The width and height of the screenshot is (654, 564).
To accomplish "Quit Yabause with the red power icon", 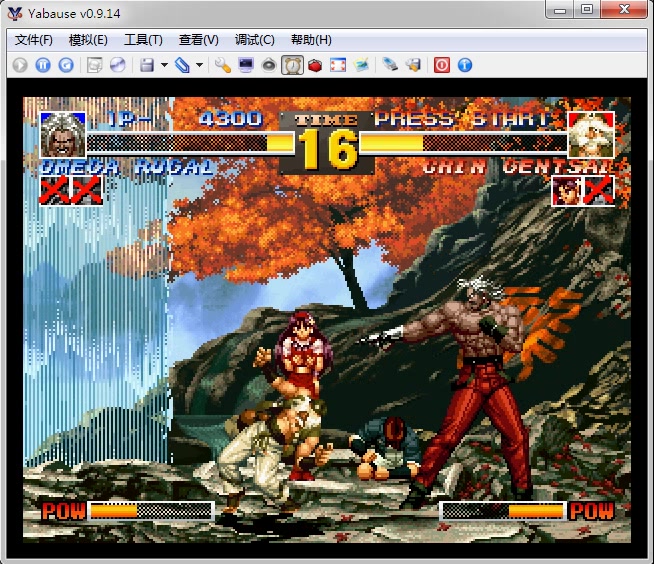I will pos(442,65).
